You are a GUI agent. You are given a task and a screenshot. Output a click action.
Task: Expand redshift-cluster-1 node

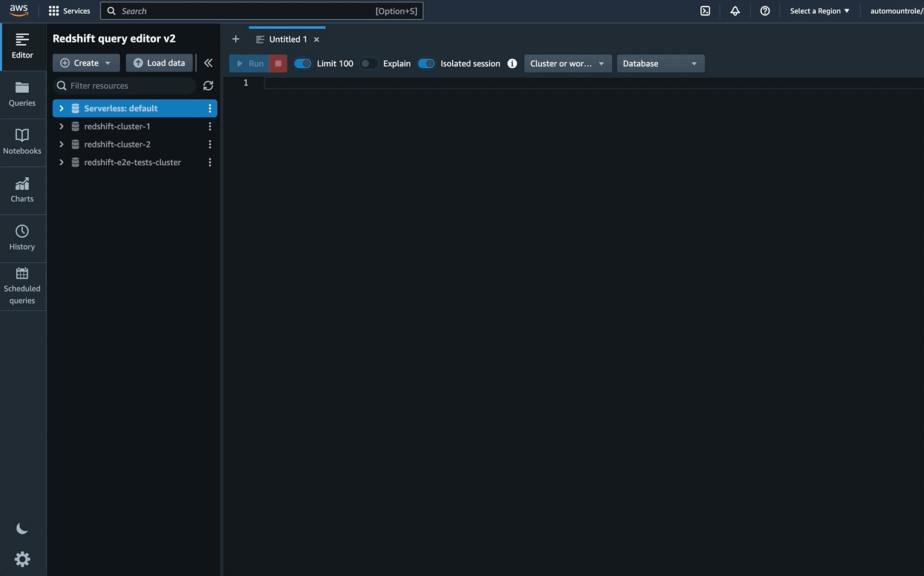click(61, 126)
